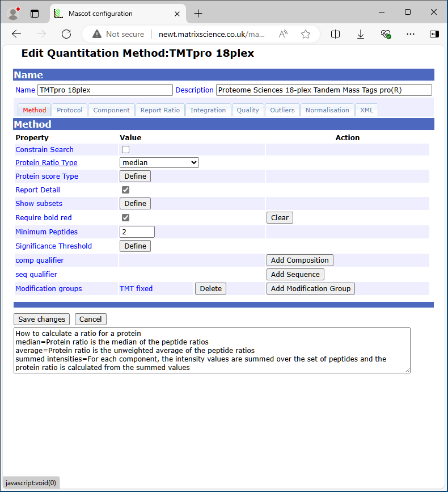
Task: Click Add Modification Group button
Action: [311, 289]
